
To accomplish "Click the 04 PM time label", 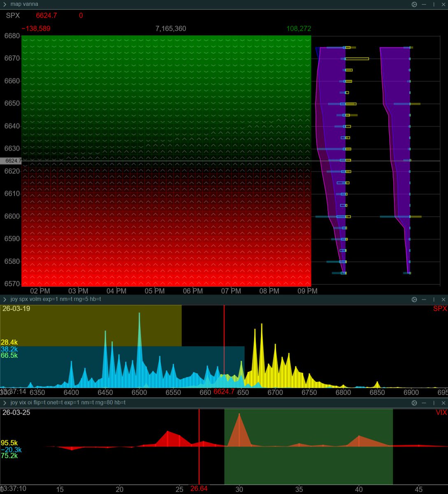I will 116,291.
